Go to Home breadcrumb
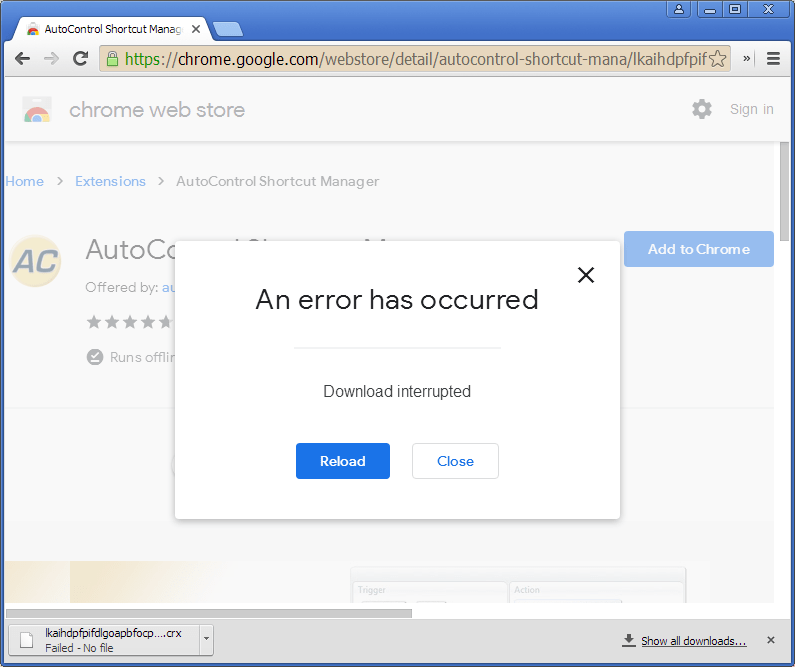This screenshot has height=667, width=795. [24, 181]
